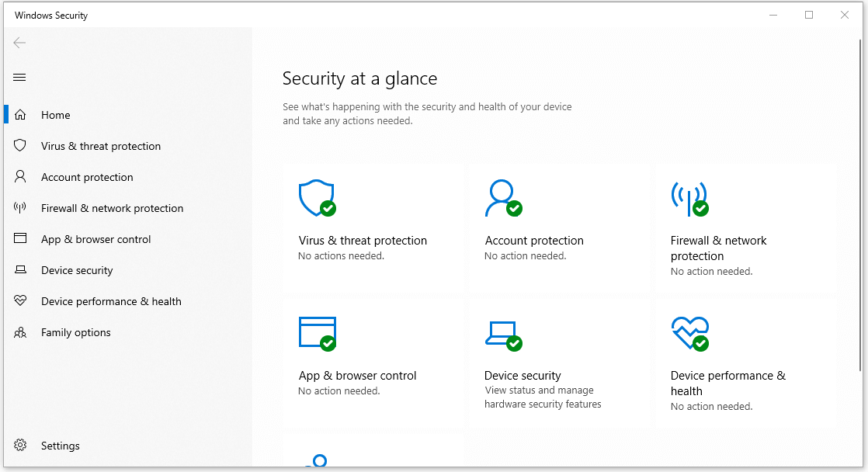
Task: Select Home in the sidebar
Action: [55, 115]
